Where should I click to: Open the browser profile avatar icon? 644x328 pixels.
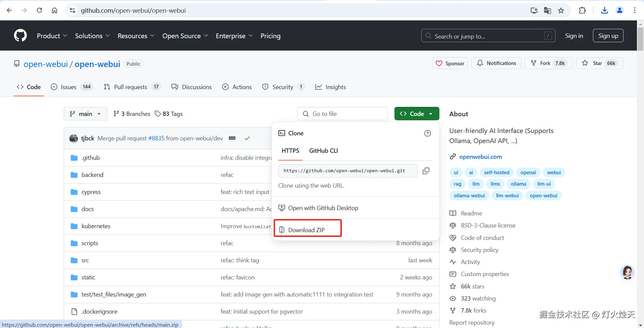point(620,10)
